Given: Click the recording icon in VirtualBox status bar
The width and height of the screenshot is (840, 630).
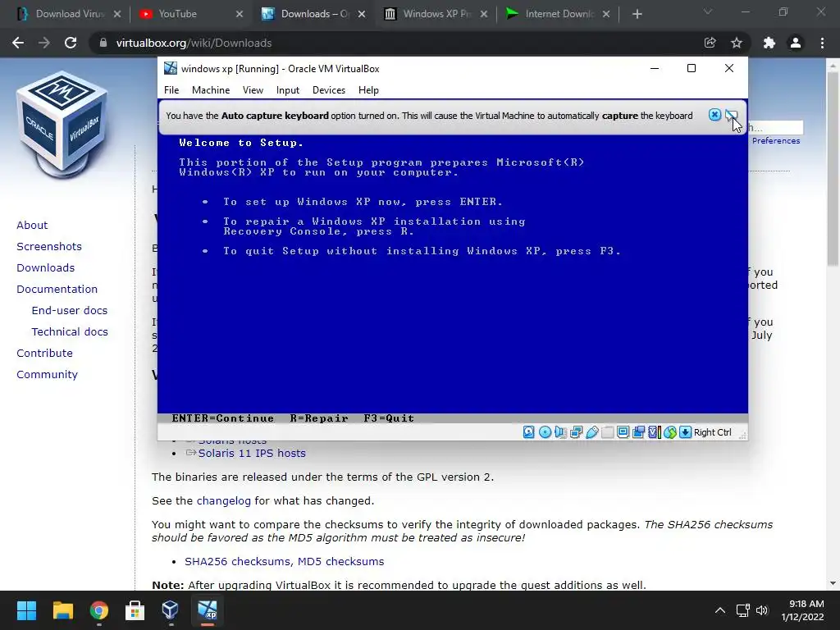Looking at the screenshot, I should point(638,432).
